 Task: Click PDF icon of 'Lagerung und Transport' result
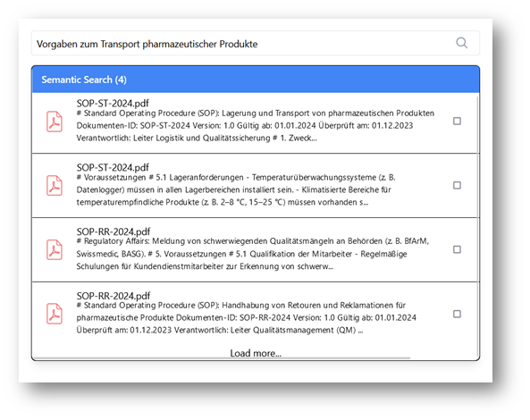coord(55,122)
